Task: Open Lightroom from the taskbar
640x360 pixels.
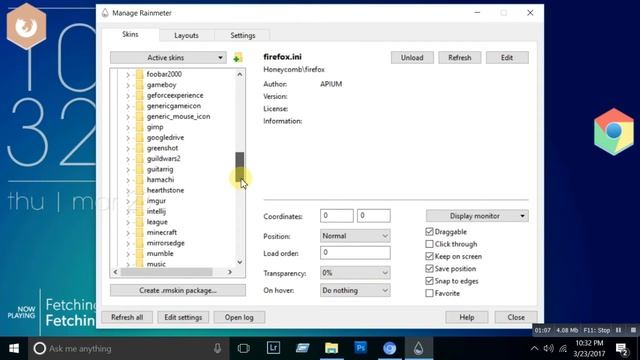Action: click(x=273, y=348)
